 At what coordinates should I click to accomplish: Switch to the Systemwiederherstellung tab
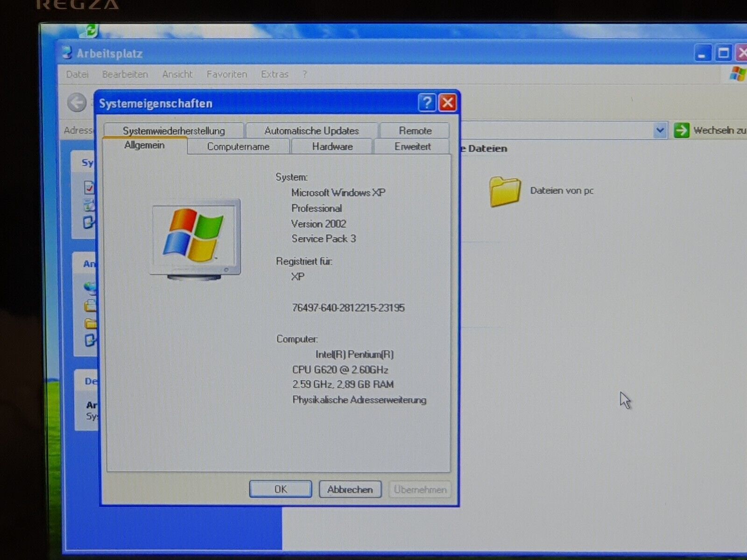[x=174, y=131]
